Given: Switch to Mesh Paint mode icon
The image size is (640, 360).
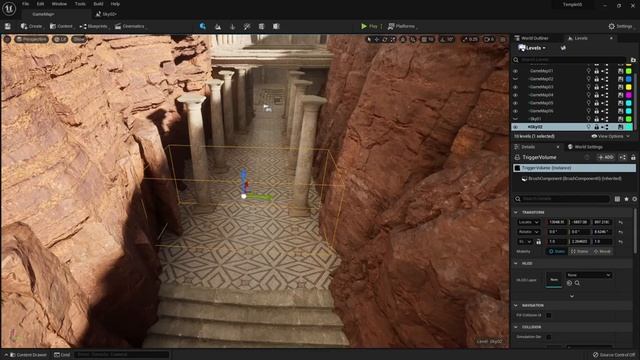Looking at the screenshot, I should point(247,27).
